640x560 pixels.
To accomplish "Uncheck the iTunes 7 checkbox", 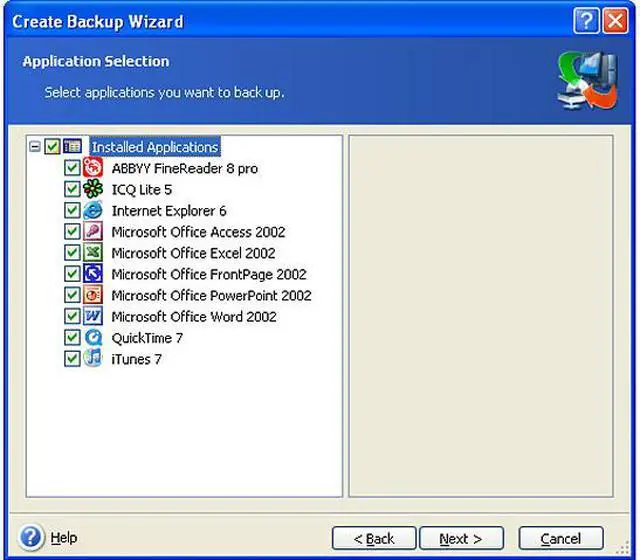I will pyautogui.click(x=72, y=358).
